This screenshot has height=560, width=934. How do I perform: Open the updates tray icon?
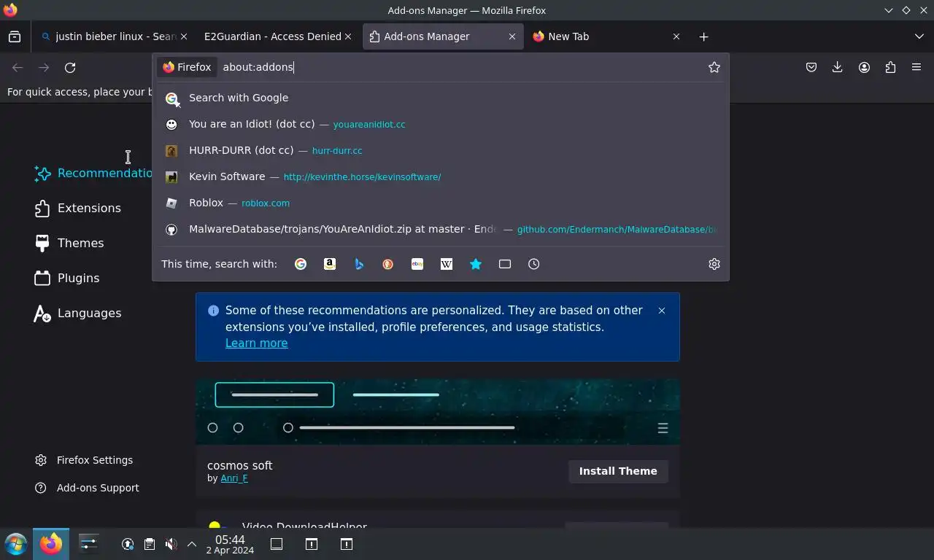(128, 544)
